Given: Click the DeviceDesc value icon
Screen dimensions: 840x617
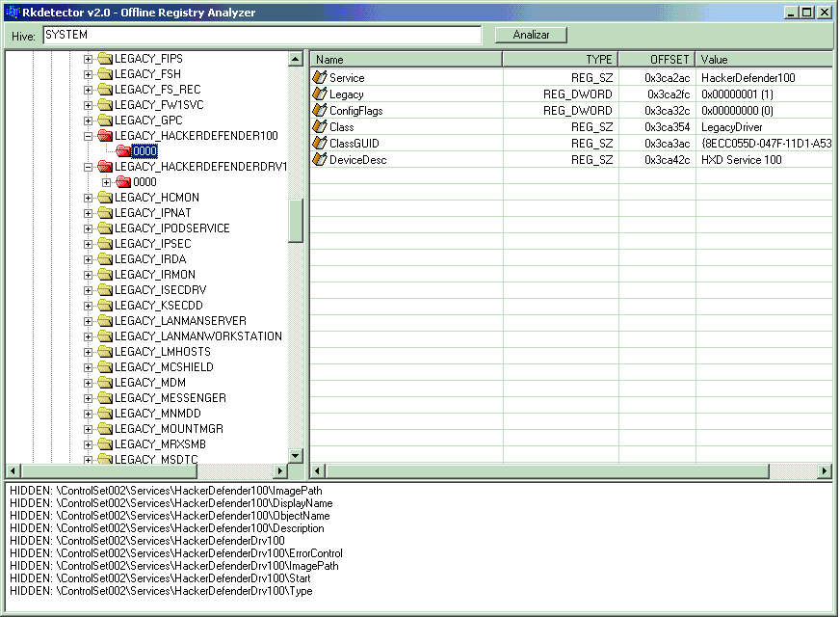Looking at the screenshot, I should tap(321, 160).
